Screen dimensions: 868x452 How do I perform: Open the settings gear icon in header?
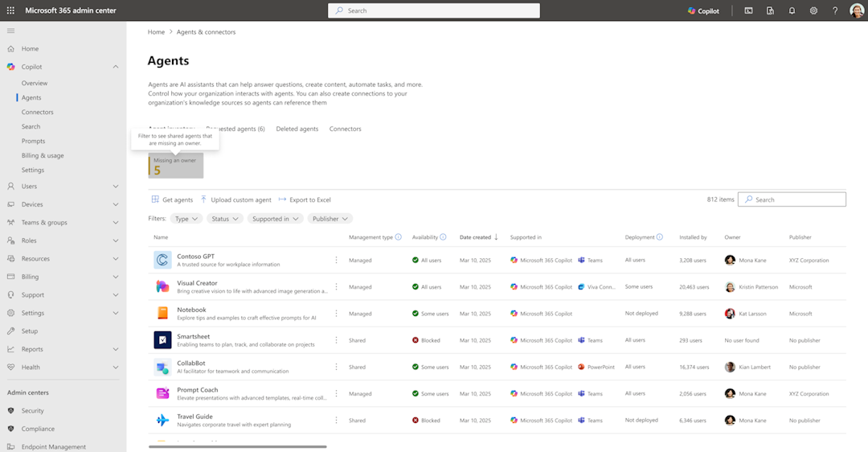click(813, 10)
